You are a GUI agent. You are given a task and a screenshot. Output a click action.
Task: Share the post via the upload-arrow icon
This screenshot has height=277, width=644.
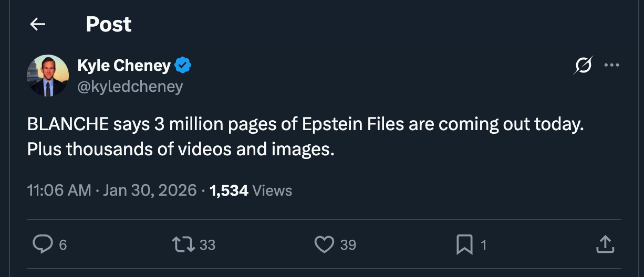tap(605, 244)
